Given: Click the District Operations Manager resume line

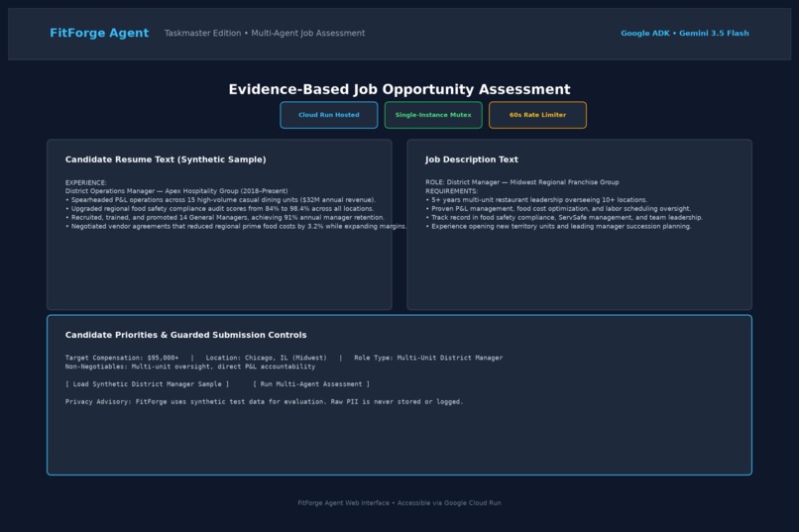Looking at the screenshot, I should coord(176,191).
